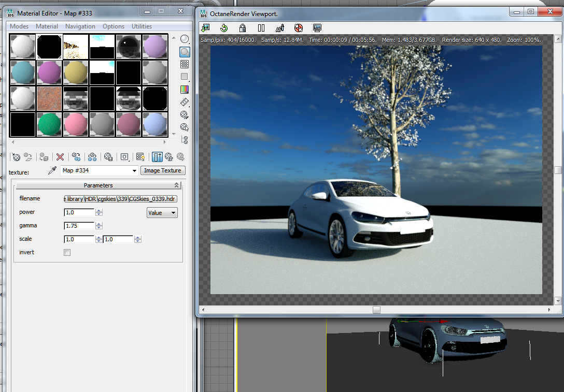Pause the Octane render
Viewport: 564px width, 392px height.
point(261,27)
